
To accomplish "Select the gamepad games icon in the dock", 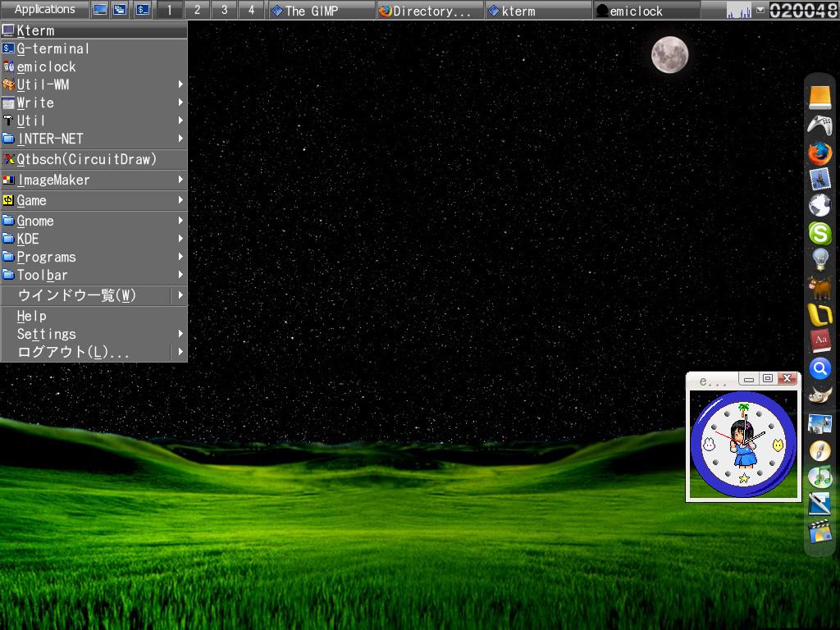I will [820, 125].
